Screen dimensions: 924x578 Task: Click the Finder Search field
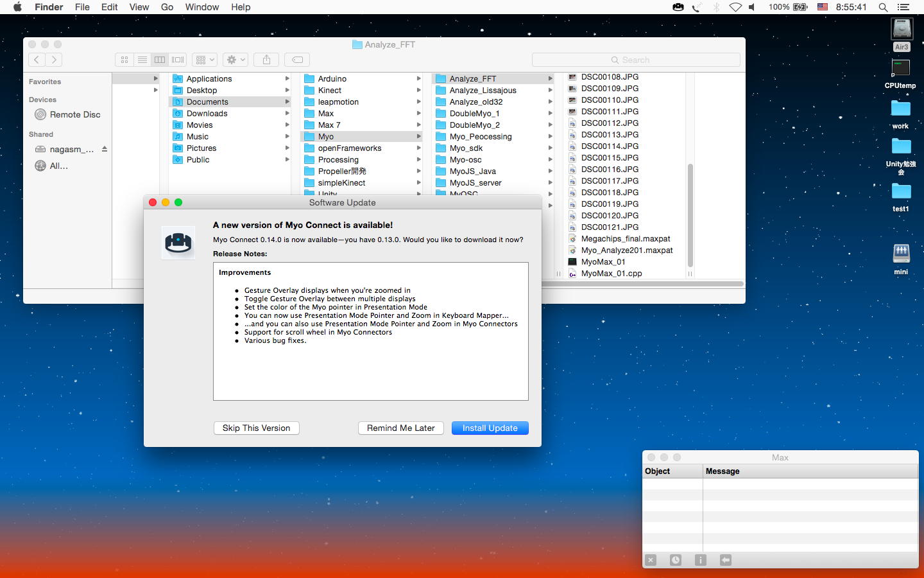pyautogui.click(x=636, y=60)
